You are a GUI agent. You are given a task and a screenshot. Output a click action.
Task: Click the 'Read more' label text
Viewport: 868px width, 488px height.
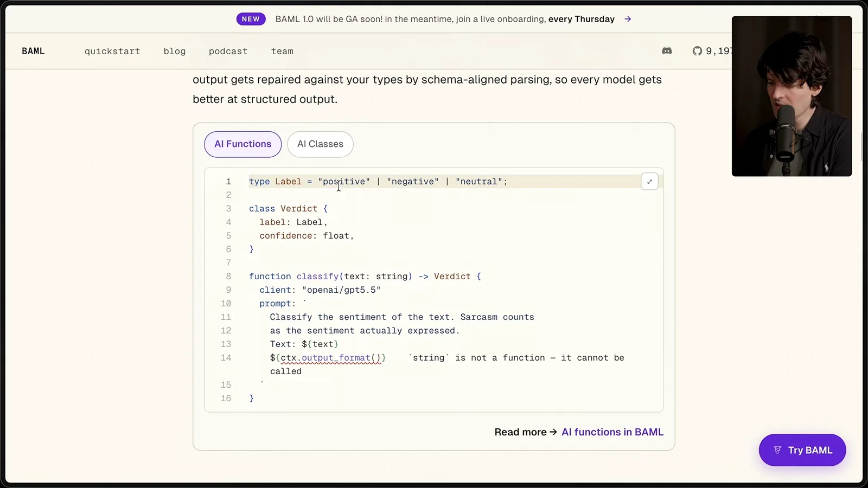pyautogui.click(x=520, y=432)
